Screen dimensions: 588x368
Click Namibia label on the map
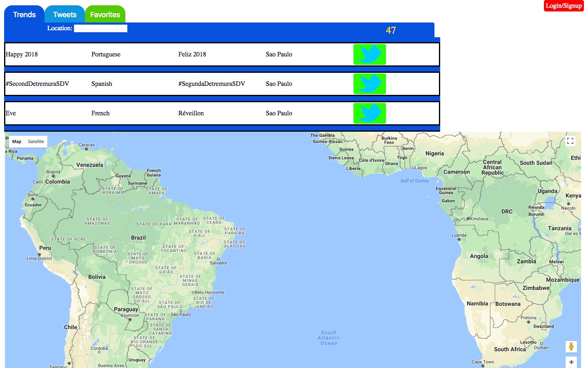tap(477, 303)
